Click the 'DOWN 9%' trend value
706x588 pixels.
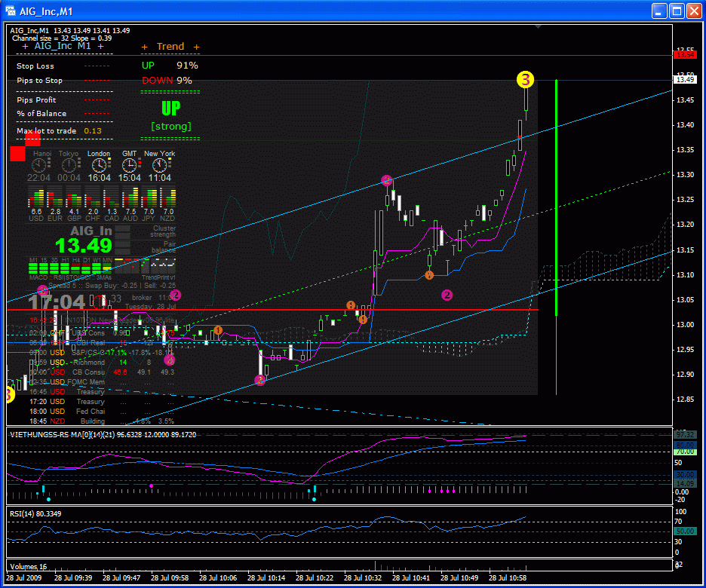(x=167, y=80)
